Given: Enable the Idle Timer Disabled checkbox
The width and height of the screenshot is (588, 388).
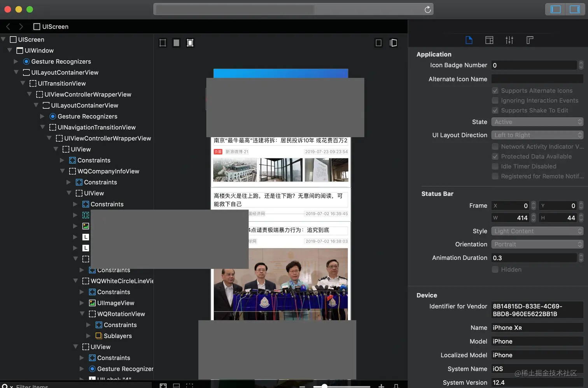Looking at the screenshot, I should coord(495,166).
